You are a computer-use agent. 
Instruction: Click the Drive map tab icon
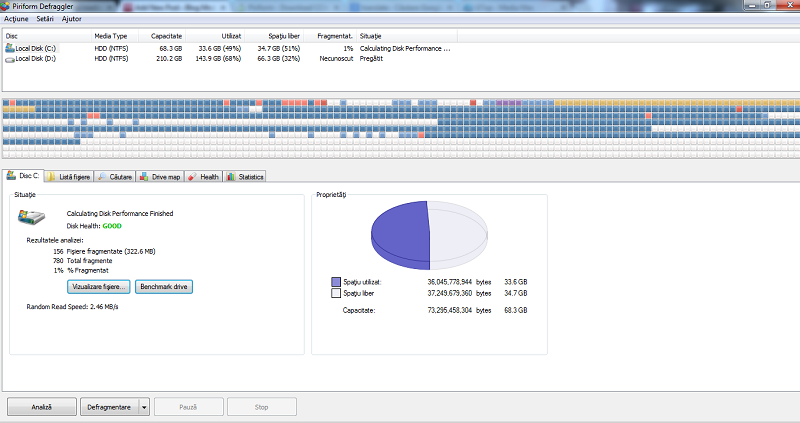coord(144,177)
